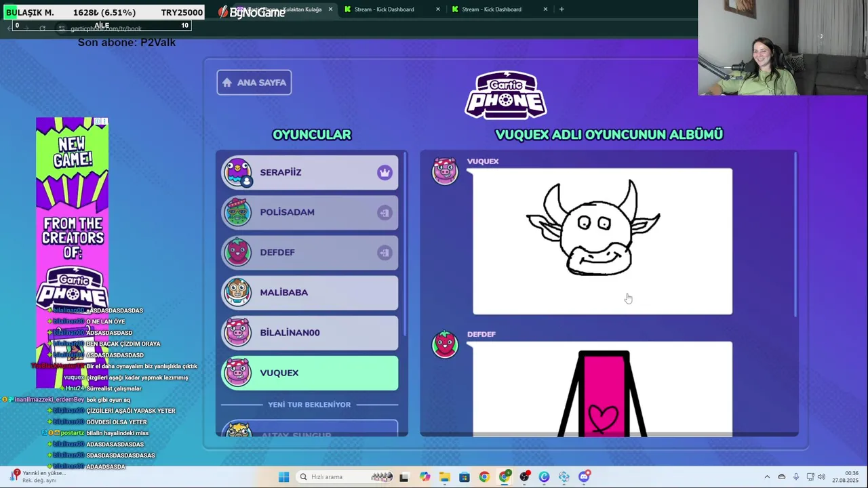This screenshot has width=868, height=488.
Task: Click VUQUEX avatar above the album drawing
Action: coord(445,171)
